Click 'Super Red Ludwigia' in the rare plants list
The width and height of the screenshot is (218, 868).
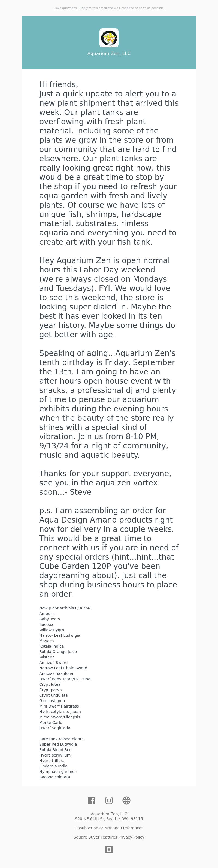58,744
